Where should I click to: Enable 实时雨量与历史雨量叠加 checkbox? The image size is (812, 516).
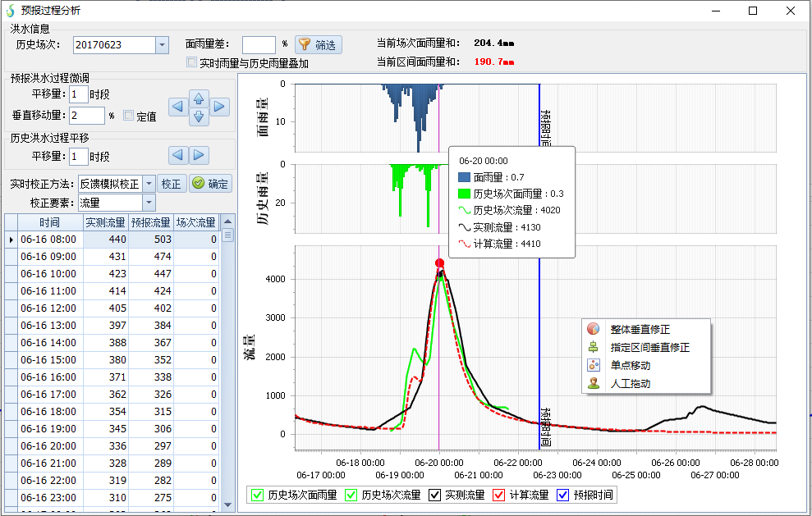pyautogui.click(x=192, y=63)
